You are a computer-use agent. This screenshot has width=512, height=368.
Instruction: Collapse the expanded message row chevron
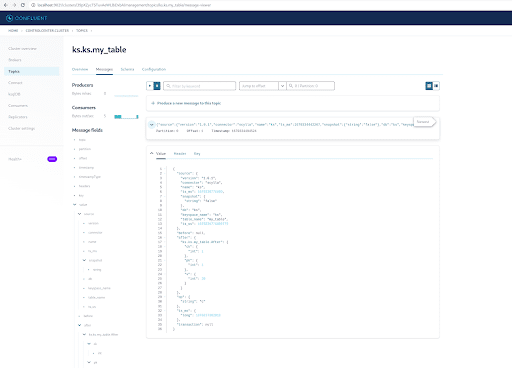pyautogui.click(x=151, y=125)
